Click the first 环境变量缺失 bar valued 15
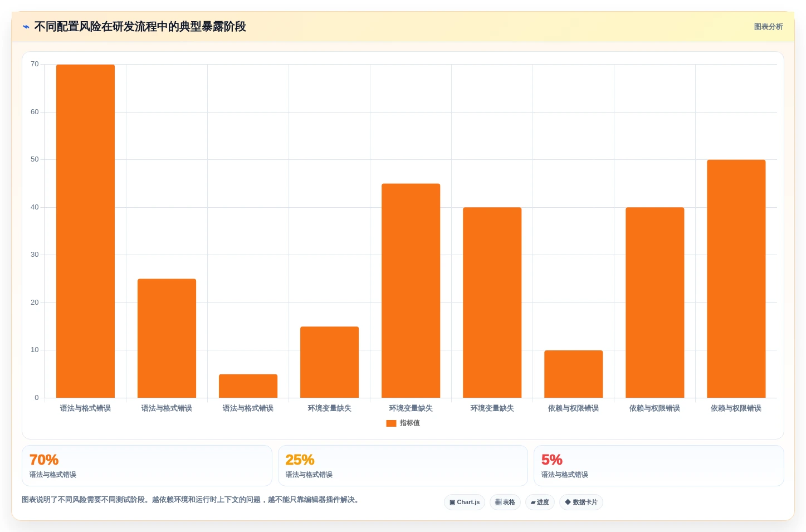The width and height of the screenshot is (806, 532). click(x=329, y=362)
